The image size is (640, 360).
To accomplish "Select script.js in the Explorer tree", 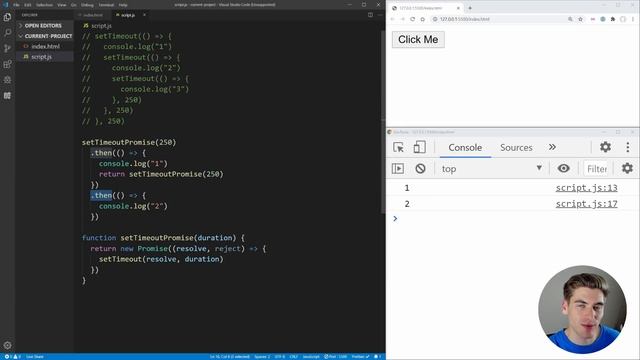I will tap(45, 57).
